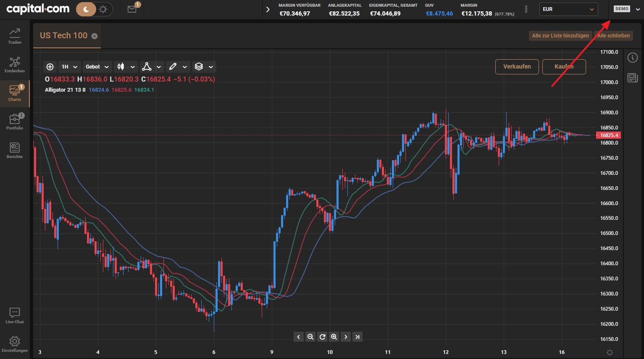644x359 pixels.
Task: Click the crosshair add-indicator icon
Action: coord(50,66)
